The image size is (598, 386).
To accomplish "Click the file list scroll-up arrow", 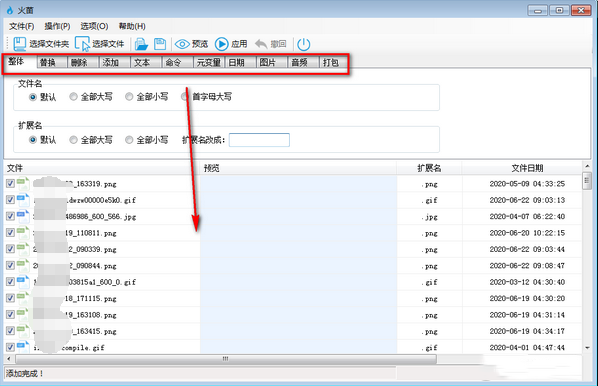I will [587, 166].
